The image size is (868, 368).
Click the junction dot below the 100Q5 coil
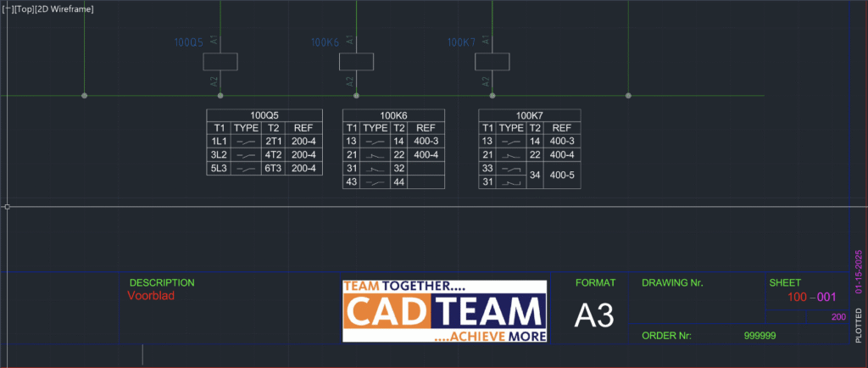(x=220, y=96)
